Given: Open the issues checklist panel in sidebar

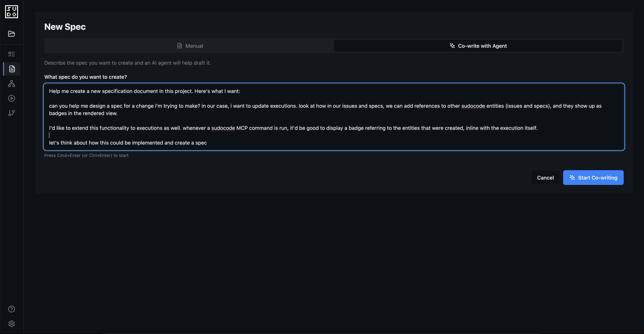Looking at the screenshot, I should pos(12,54).
